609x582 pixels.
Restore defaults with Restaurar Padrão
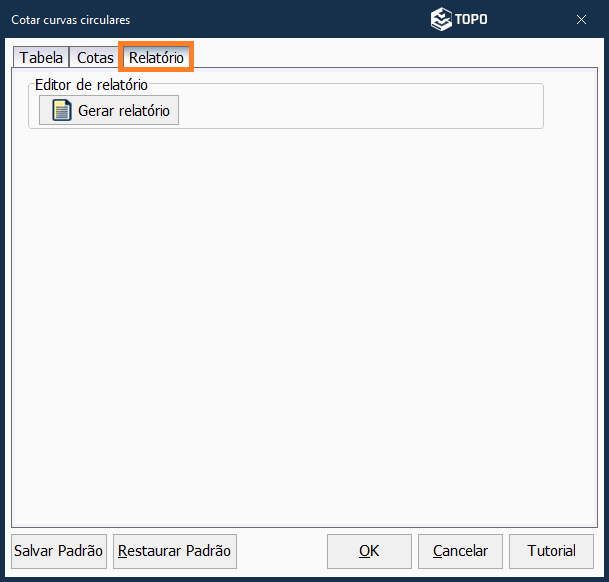click(x=174, y=551)
